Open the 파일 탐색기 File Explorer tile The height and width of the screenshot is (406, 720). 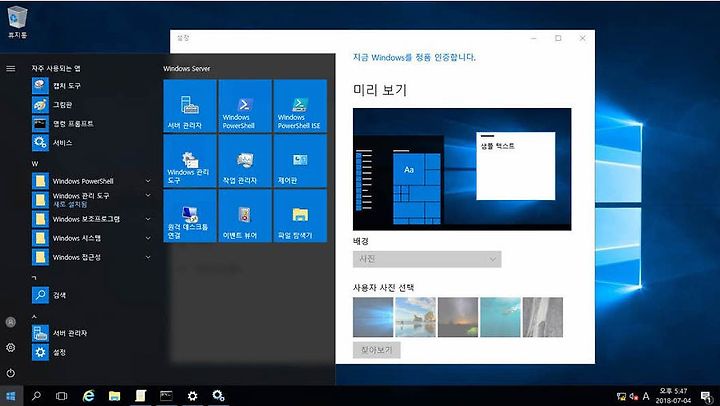click(x=300, y=216)
